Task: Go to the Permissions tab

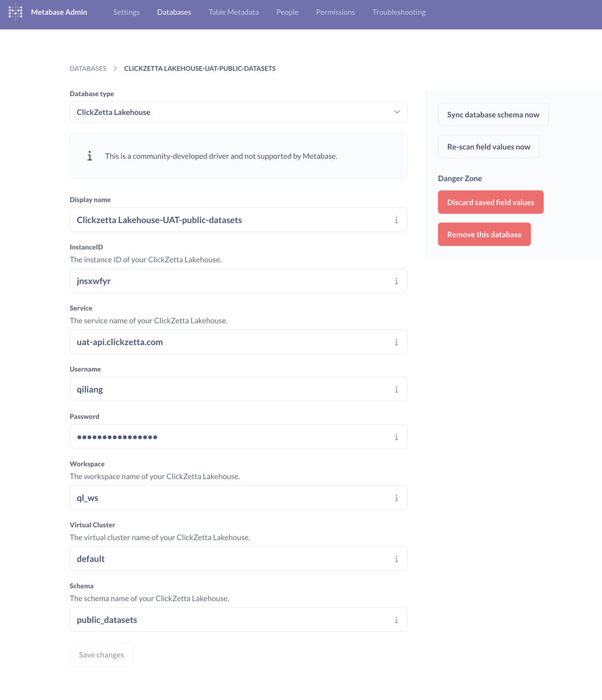Action: click(x=335, y=12)
